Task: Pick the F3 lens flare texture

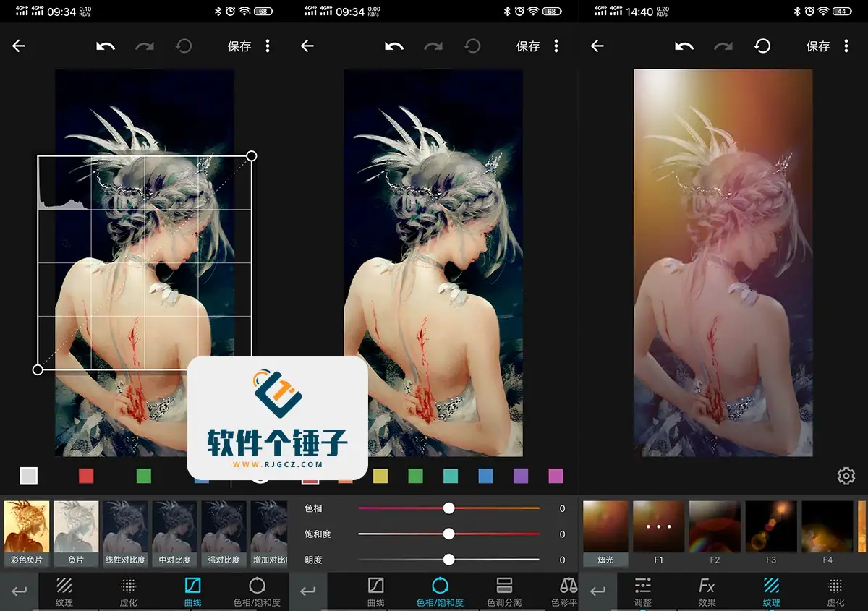Action: tap(771, 532)
